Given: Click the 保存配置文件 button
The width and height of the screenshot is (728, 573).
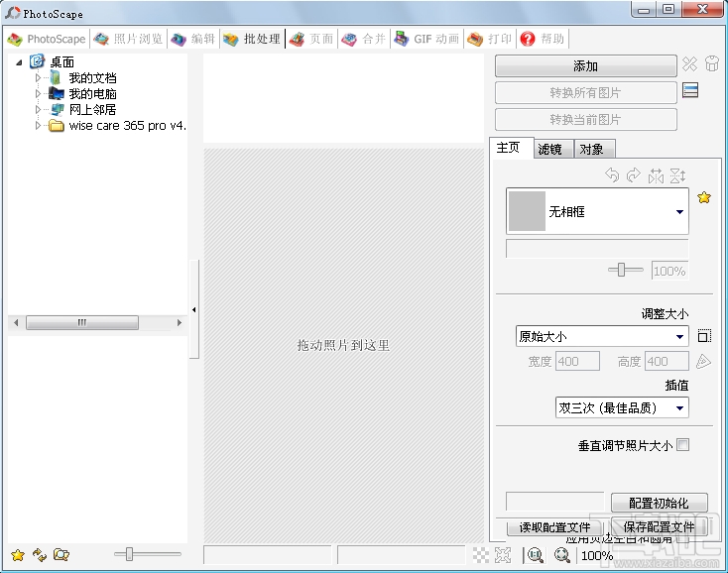Looking at the screenshot, I should (660, 527).
